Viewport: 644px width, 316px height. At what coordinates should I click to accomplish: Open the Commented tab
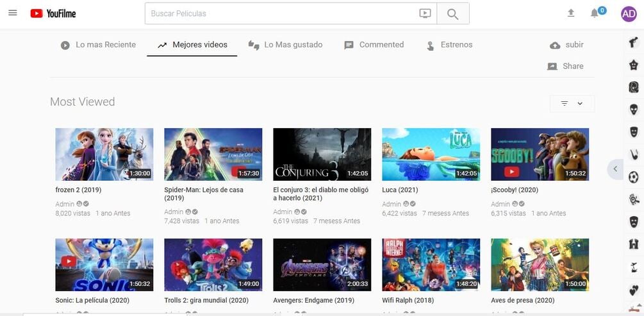(374, 45)
